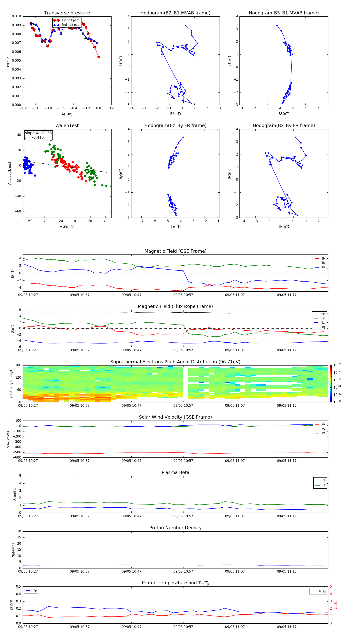Select the red Te/Tp right-axis label
The width and height of the screenshot is (351, 644).
point(336,605)
